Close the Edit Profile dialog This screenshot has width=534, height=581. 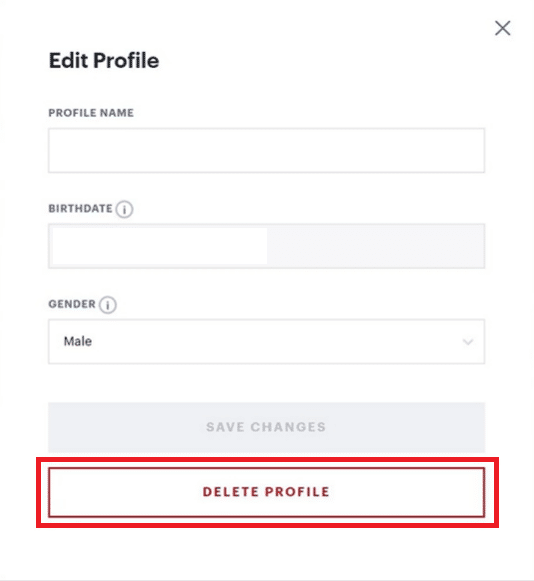tap(503, 28)
